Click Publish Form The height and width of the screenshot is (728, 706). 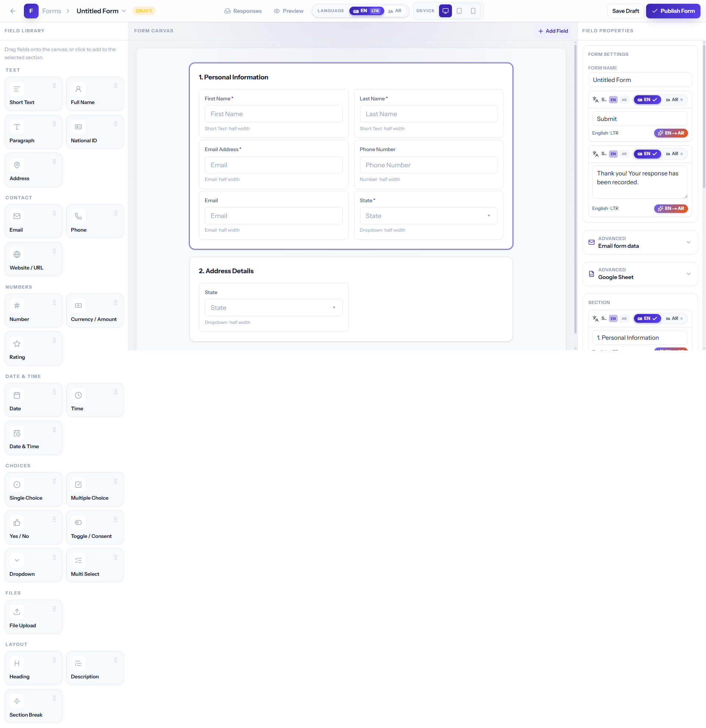(673, 11)
